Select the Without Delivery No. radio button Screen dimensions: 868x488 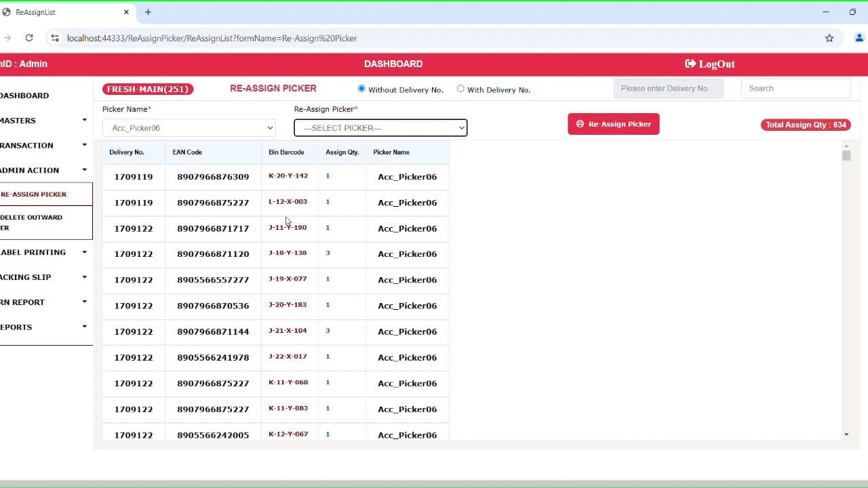(361, 88)
